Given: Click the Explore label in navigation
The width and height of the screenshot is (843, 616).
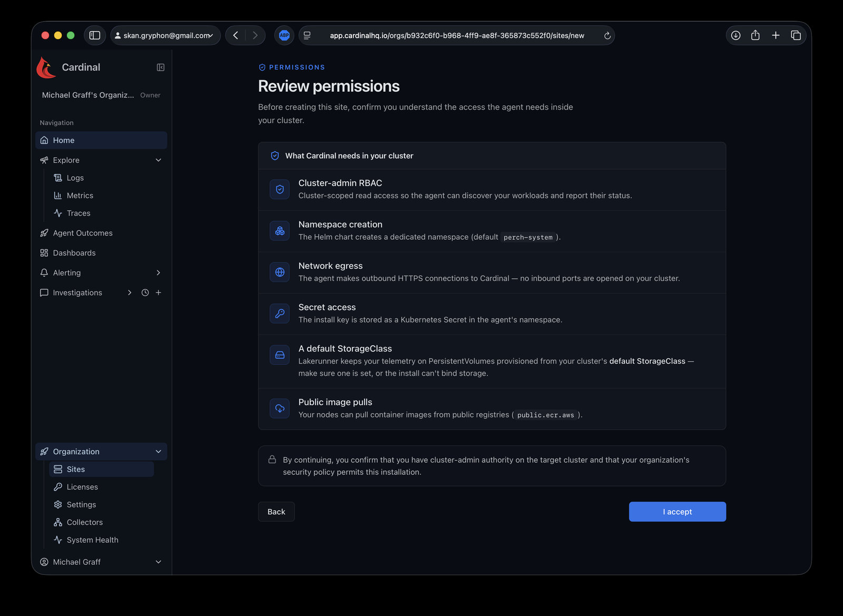Looking at the screenshot, I should pyautogui.click(x=66, y=160).
